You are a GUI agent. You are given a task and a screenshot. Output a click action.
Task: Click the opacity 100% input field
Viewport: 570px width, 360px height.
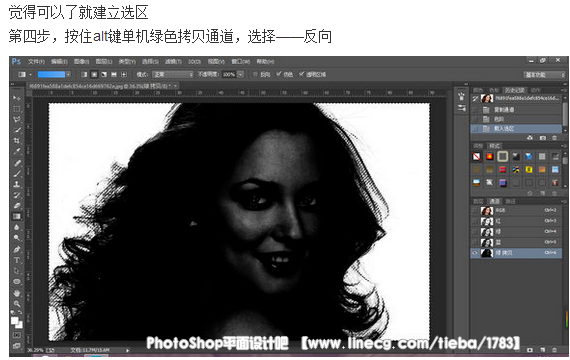[229, 74]
